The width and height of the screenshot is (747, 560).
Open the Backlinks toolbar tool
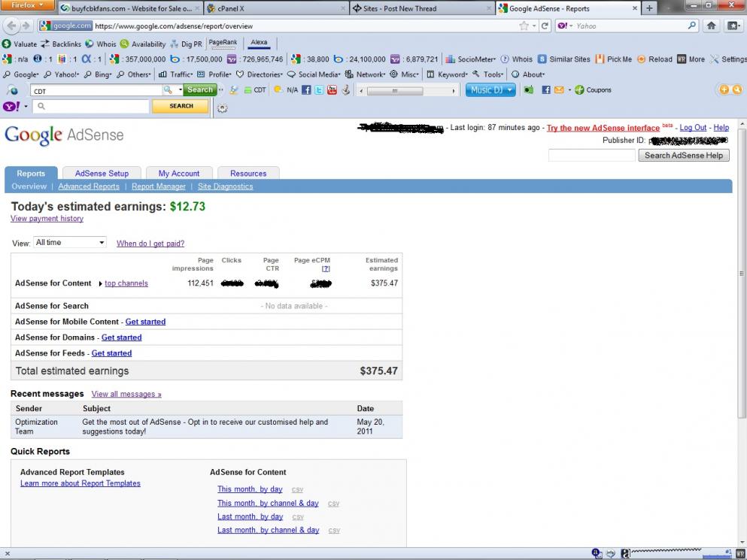click(61, 44)
